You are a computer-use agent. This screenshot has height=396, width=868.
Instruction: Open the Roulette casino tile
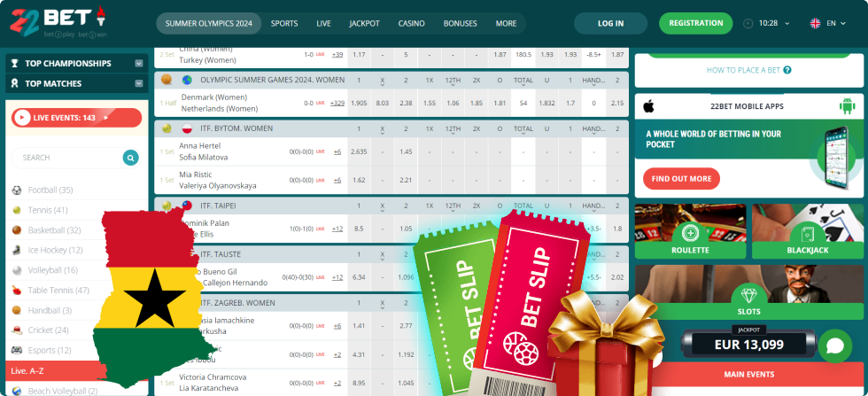(690, 231)
